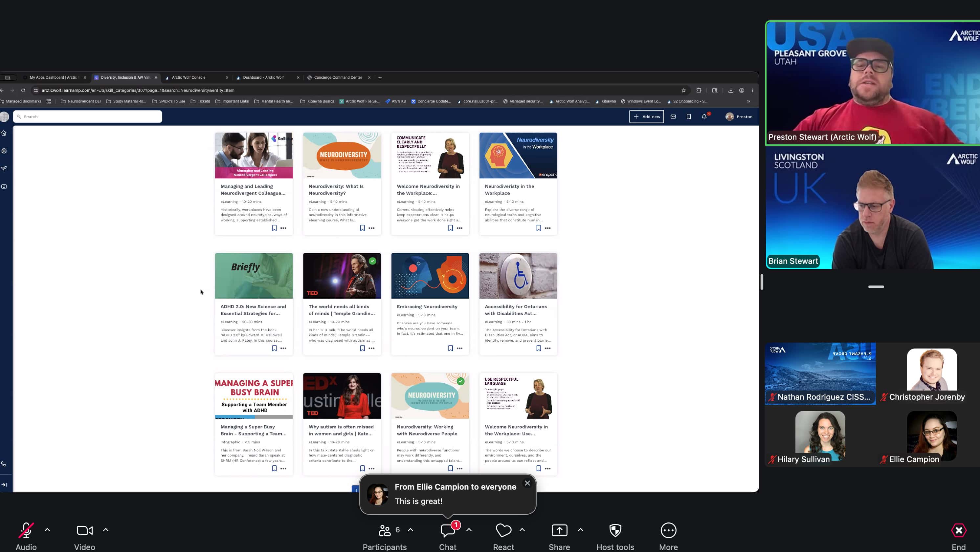Open the React emoji menu

click(504, 537)
